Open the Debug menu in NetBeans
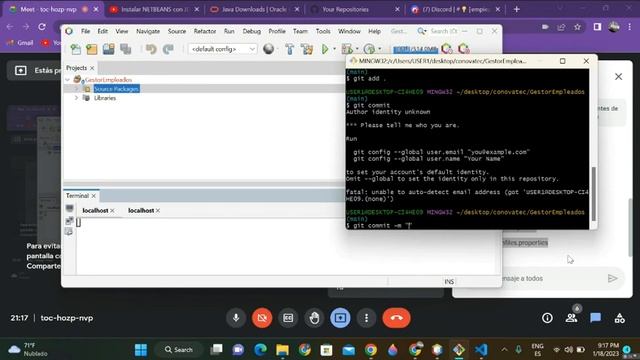Screen dimensions: 640x360 251,31
